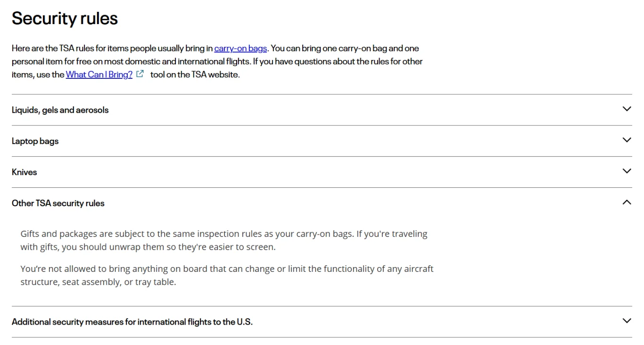The height and width of the screenshot is (345, 644).
Task: Open the What Can I Bring? link
Action: (99, 75)
